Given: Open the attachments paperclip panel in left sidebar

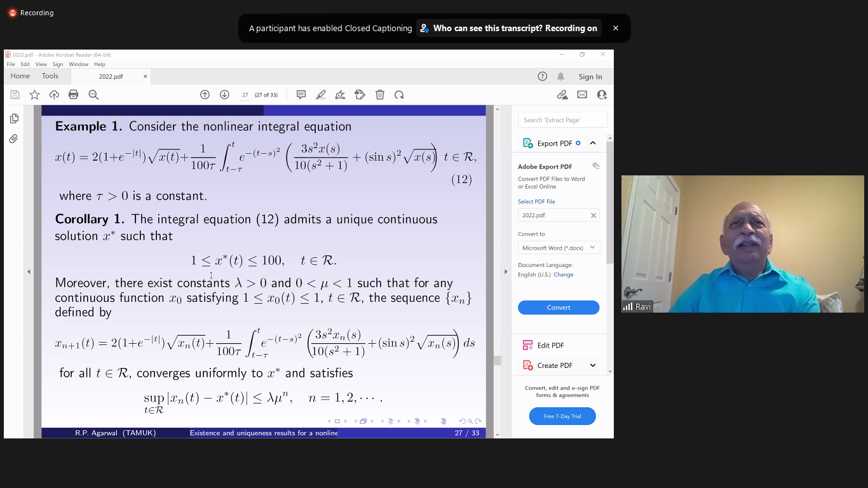Looking at the screenshot, I should point(13,139).
